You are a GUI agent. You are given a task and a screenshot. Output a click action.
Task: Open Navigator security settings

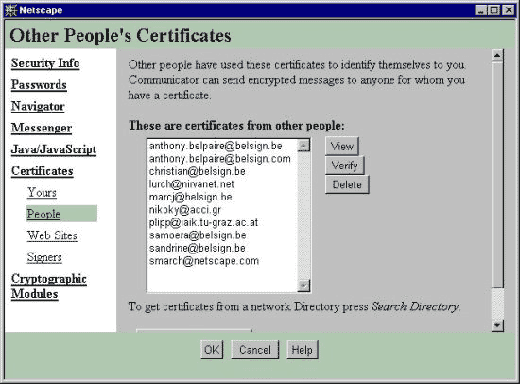point(38,106)
